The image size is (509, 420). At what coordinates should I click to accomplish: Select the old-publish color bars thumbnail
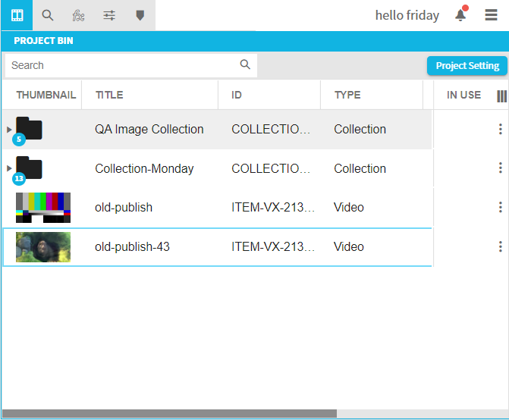click(x=43, y=207)
